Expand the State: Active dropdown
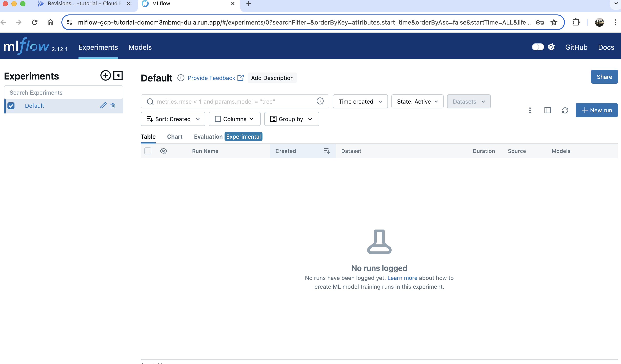 coord(417,101)
